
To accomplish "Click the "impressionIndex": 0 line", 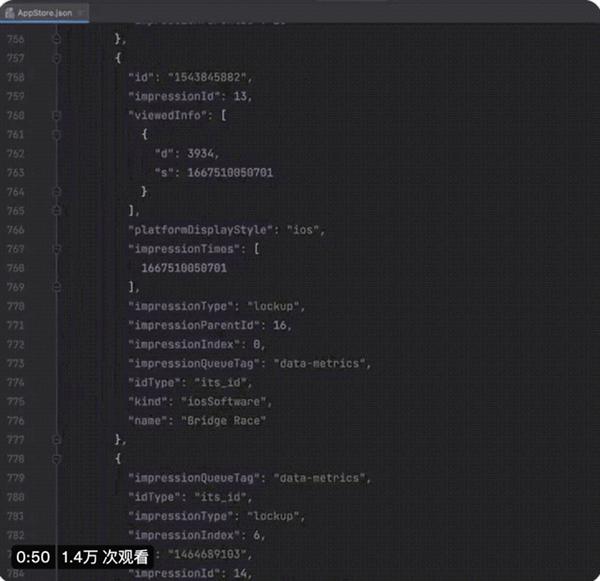I will (197, 344).
